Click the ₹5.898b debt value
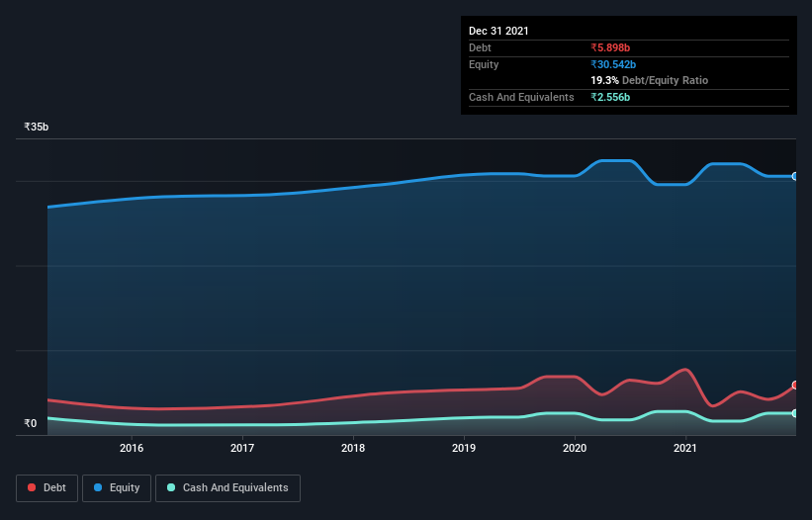This screenshot has height=520, width=812. pos(610,47)
